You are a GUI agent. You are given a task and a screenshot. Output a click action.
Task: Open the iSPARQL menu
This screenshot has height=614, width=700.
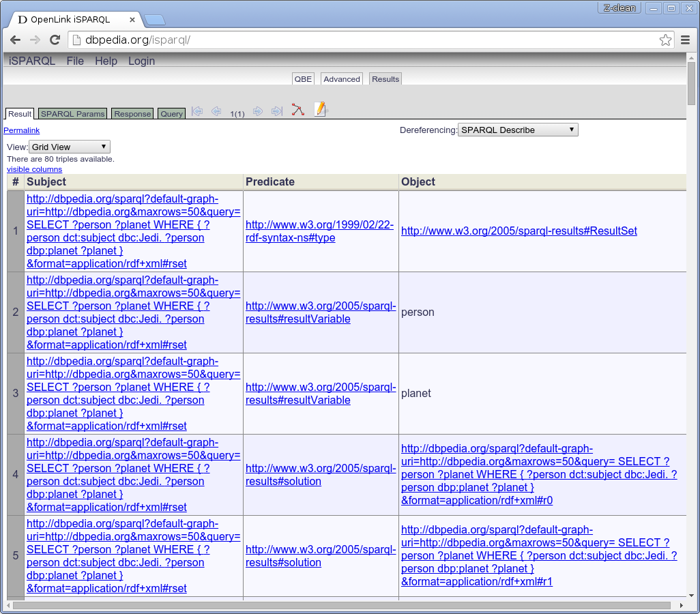pyautogui.click(x=33, y=61)
